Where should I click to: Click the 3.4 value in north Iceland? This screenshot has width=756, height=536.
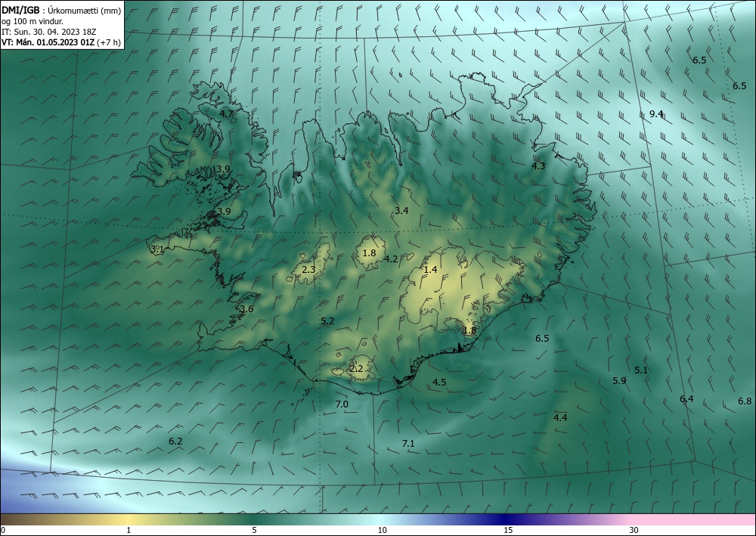point(401,210)
